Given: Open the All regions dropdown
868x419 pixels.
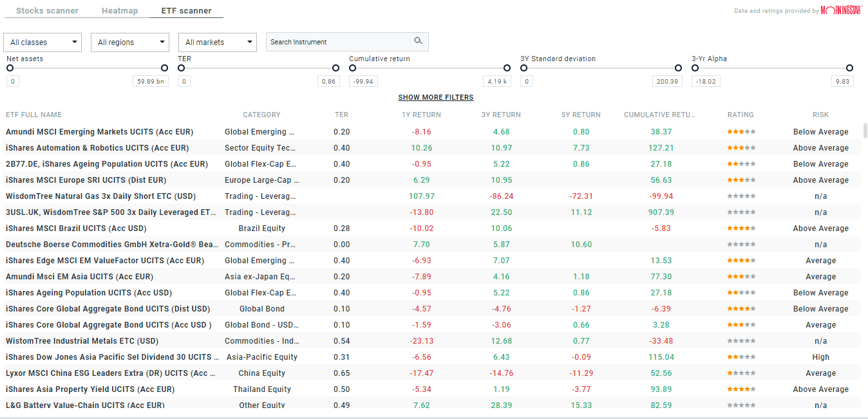Looking at the screenshot, I should 129,42.
